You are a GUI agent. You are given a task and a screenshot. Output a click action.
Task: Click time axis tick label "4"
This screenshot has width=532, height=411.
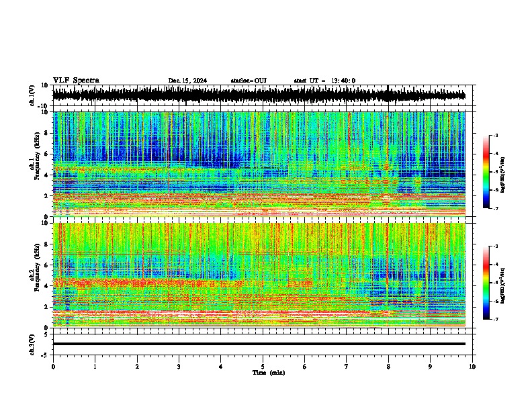pos(221,367)
